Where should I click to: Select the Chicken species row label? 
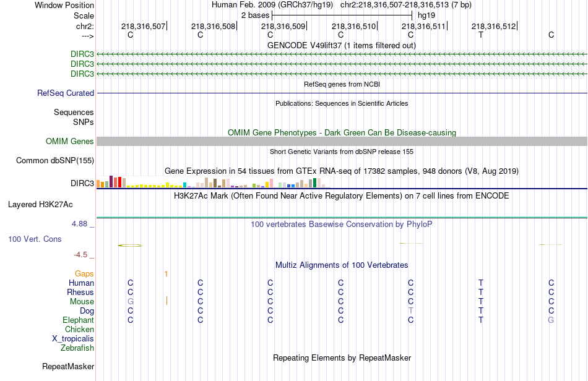pyautogui.click(x=79, y=329)
